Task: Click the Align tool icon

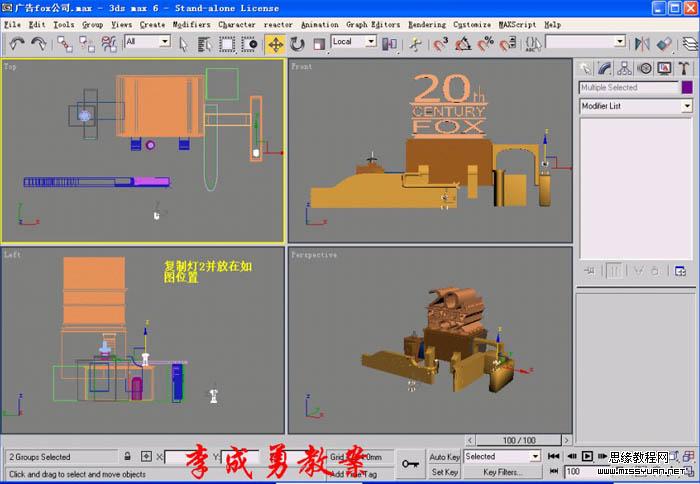Action: [x=664, y=44]
